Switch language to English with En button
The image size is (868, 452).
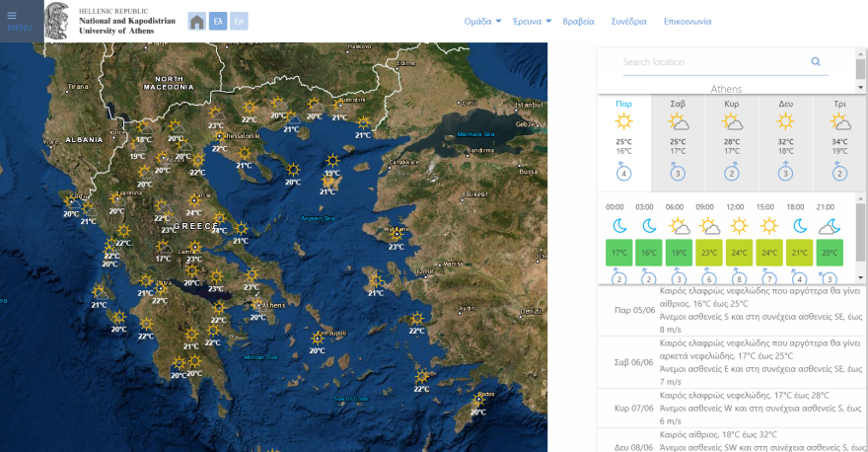tap(239, 22)
